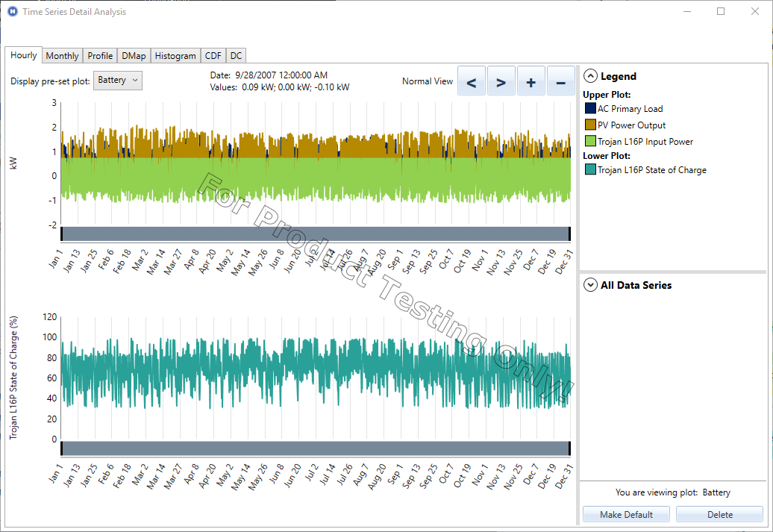Click the application icon in the title bar
Viewport: 773px width, 532px height.
12,11
